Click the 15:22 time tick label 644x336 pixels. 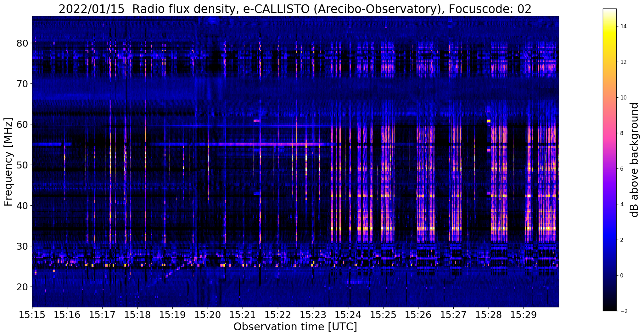pos(278,315)
